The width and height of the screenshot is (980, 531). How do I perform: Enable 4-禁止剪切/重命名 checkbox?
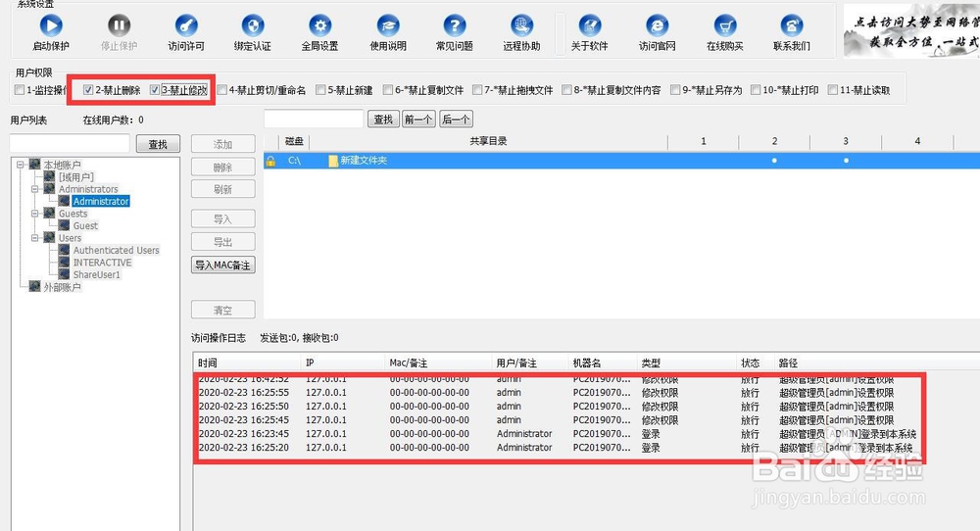point(221,90)
